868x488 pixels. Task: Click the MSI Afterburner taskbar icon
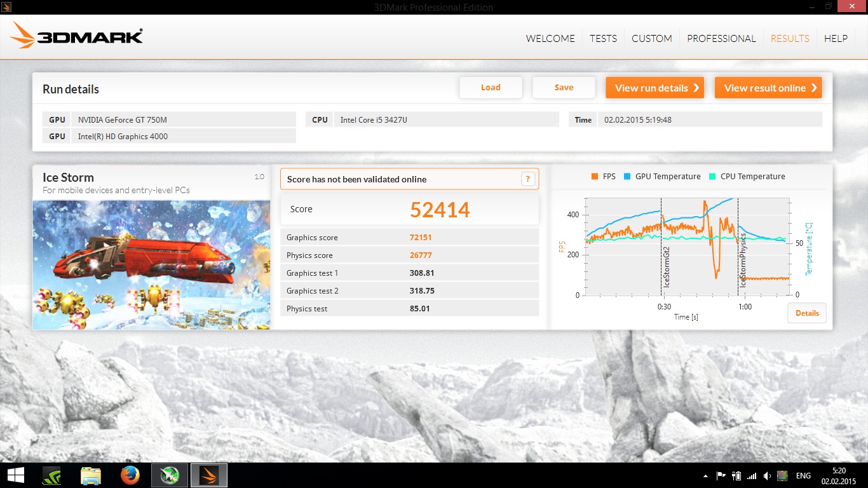click(x=169, y=475)
